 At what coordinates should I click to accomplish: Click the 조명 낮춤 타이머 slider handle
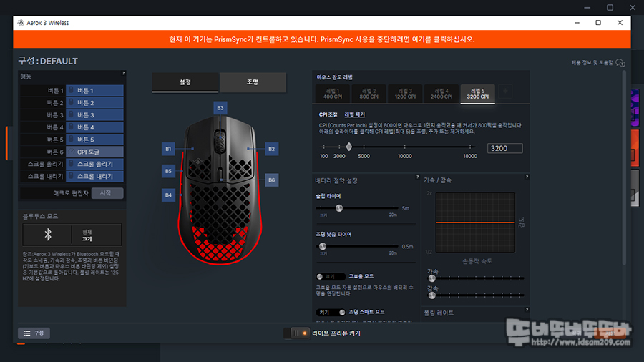tap(323, 246)
